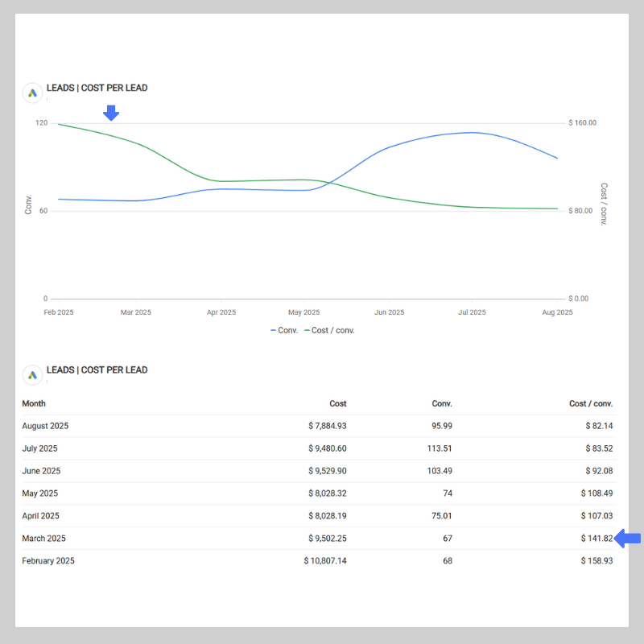Sort the table by the Month column
Viewport: 644px width, 644px height.
coord(34,403)
